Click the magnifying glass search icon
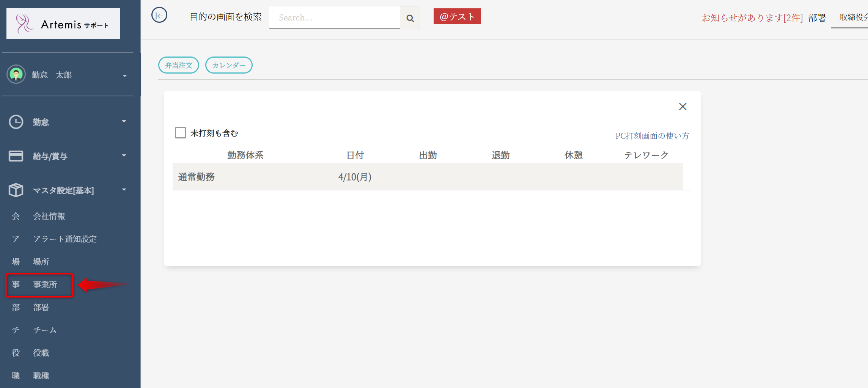The image size is (868, 388). [410, 18]
